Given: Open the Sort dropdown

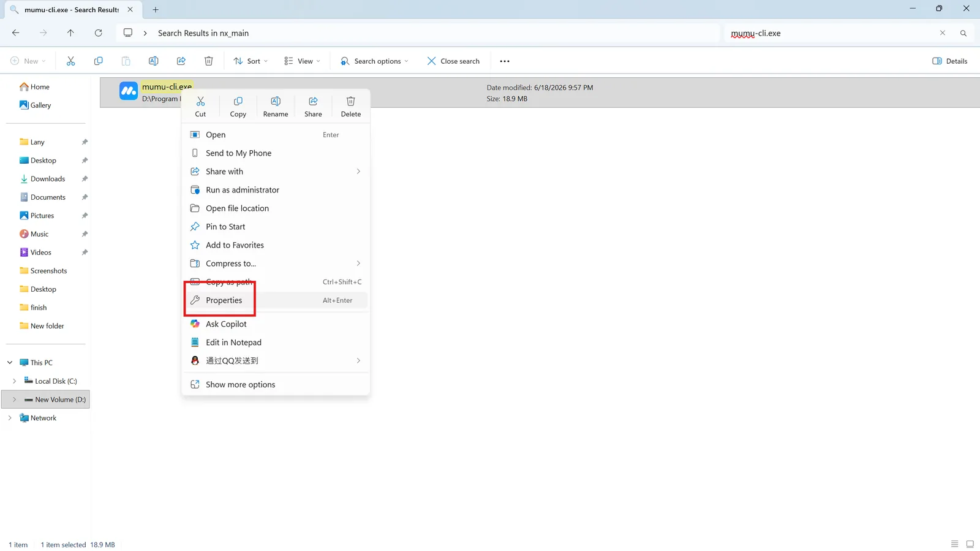Looking at the screenshot, I should (251, 61).
